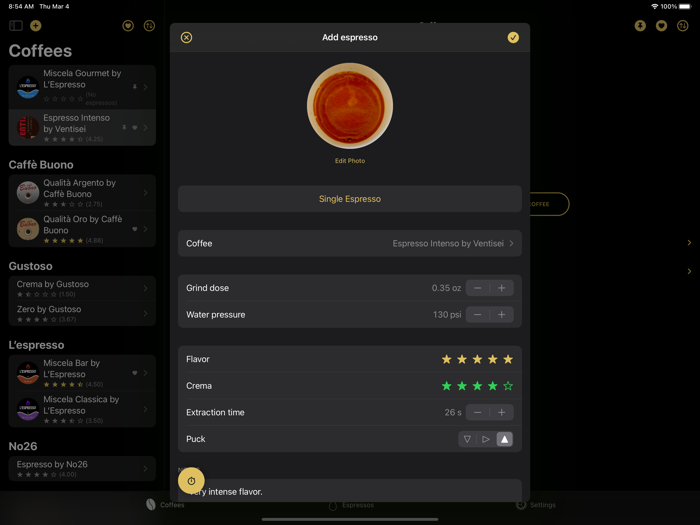Screen dimensions: 700x525
Task: Open Espresso Intenso by Ventisei coffee
Action: (82, 128)
